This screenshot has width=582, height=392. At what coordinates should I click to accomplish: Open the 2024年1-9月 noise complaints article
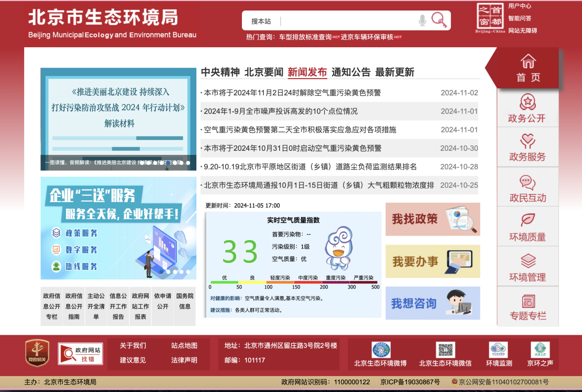281,111
